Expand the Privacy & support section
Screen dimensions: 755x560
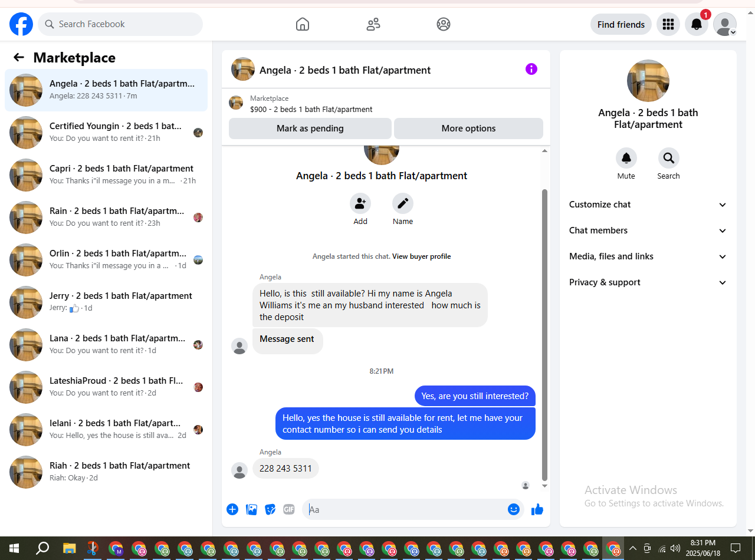coord(648,282)
